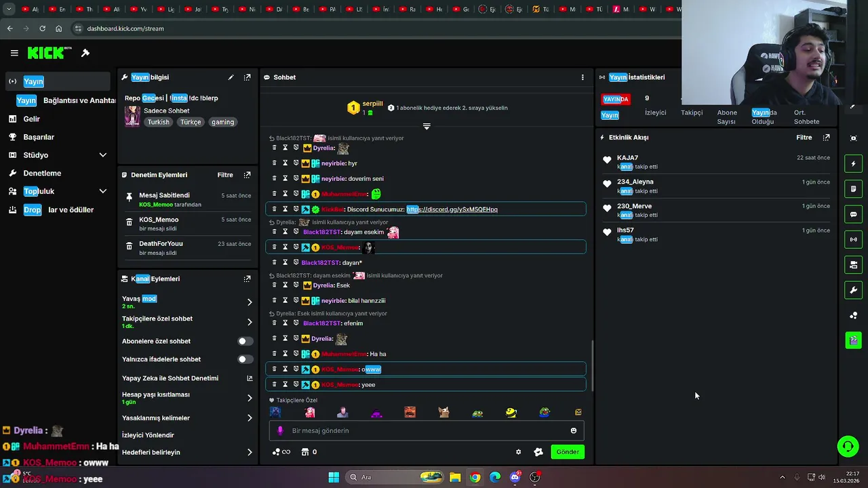Screen dimensions: 868x488
Task: Delete the 'efenim' message by Black182TST
Action: pyautogui.click(x=275, y=323)
